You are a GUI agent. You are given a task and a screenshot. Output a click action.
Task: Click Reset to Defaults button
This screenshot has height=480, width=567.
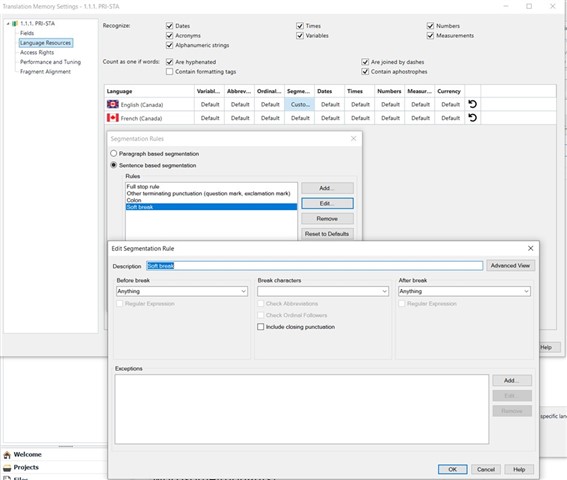327,234
